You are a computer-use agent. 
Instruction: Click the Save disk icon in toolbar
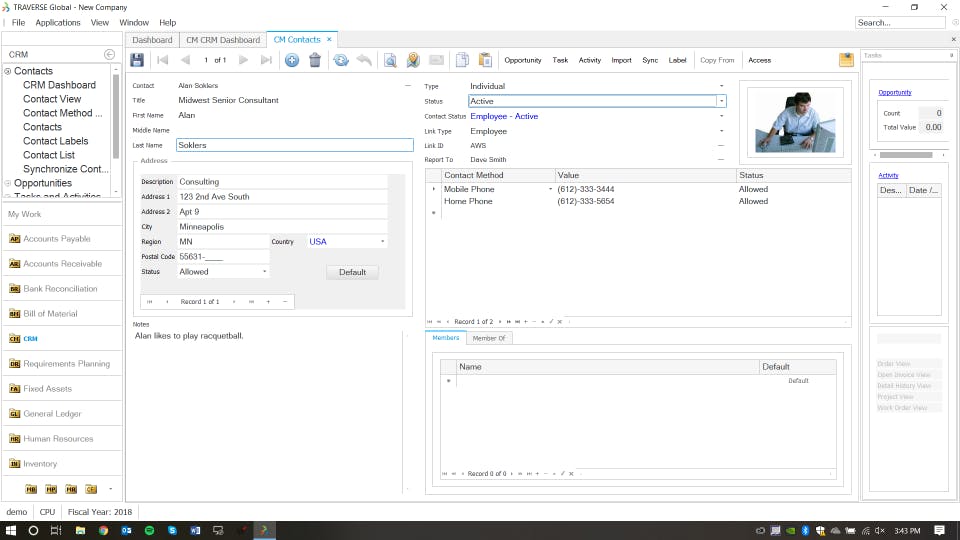pos(137,60)
